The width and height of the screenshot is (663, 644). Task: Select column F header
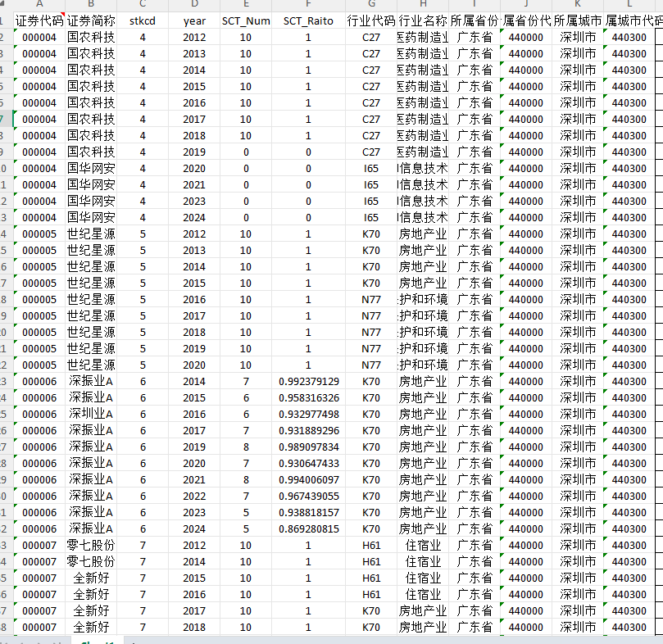click(308, 5)
